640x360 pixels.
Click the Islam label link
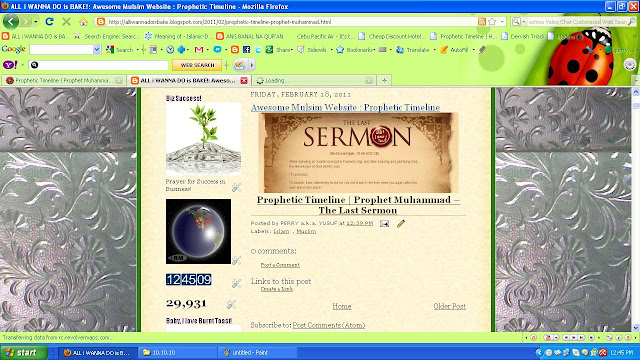tap(281, 231)
